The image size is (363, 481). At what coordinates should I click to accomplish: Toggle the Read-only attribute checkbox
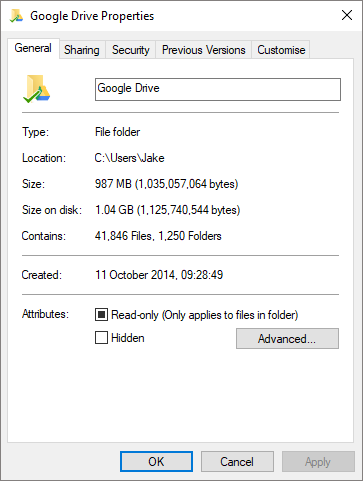[x=101, y=314]
